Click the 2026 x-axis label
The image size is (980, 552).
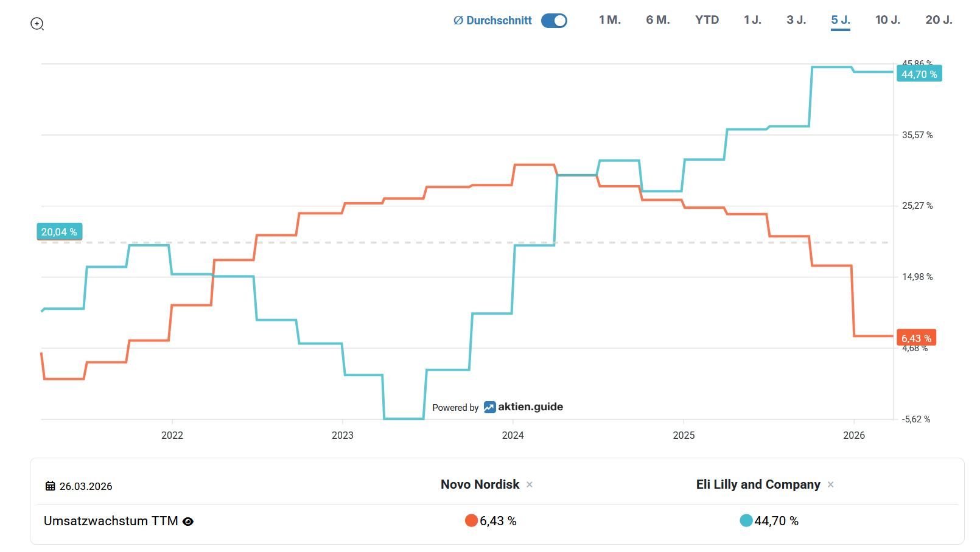pos(854,435)
